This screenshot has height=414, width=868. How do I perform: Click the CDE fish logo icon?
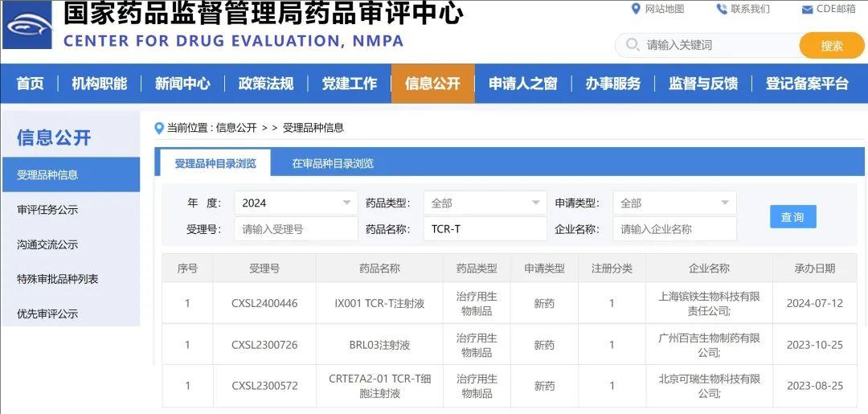pos(27,24)
